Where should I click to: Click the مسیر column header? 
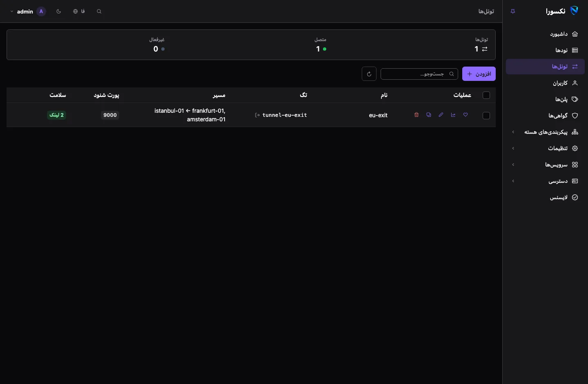(219, 95)
